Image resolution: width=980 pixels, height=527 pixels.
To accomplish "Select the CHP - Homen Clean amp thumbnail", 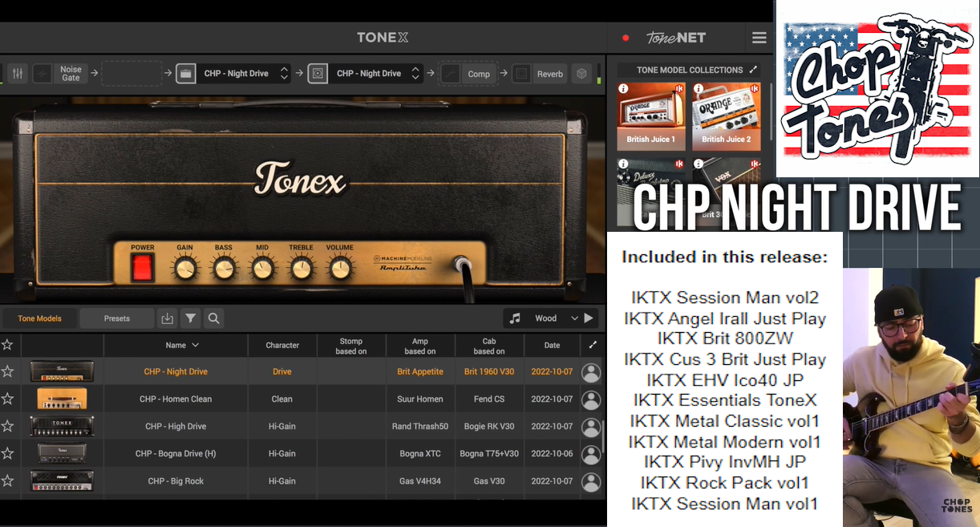I will (62, 399).
